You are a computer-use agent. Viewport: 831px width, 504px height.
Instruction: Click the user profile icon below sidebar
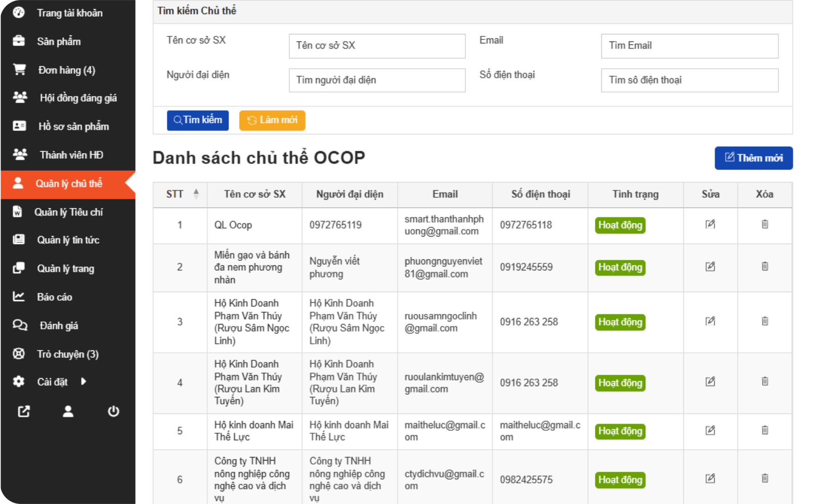point(68,411)
